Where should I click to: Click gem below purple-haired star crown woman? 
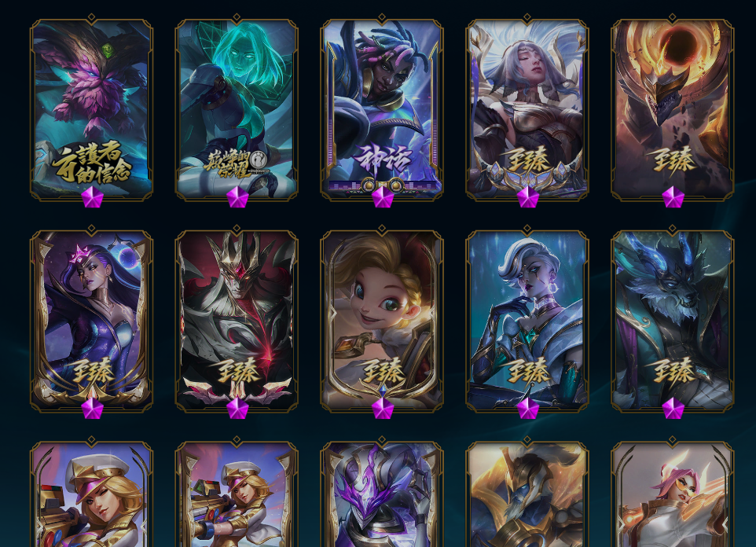tap(92, 408)
